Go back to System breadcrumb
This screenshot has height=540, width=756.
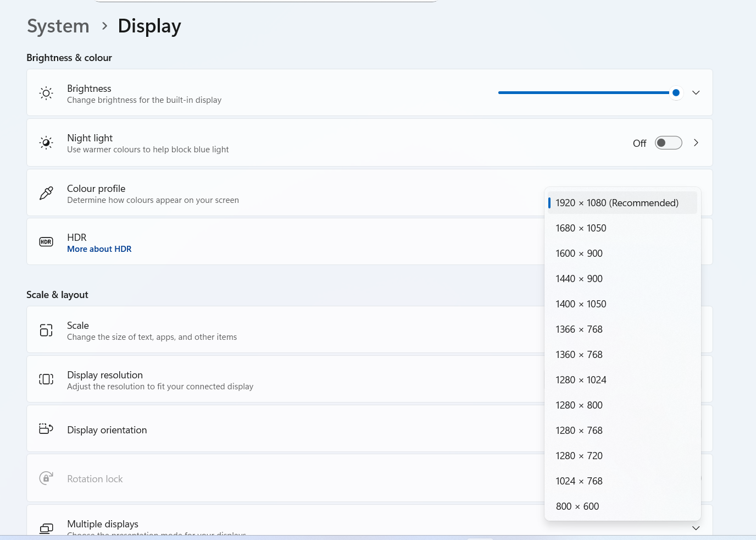click(58, 26)
